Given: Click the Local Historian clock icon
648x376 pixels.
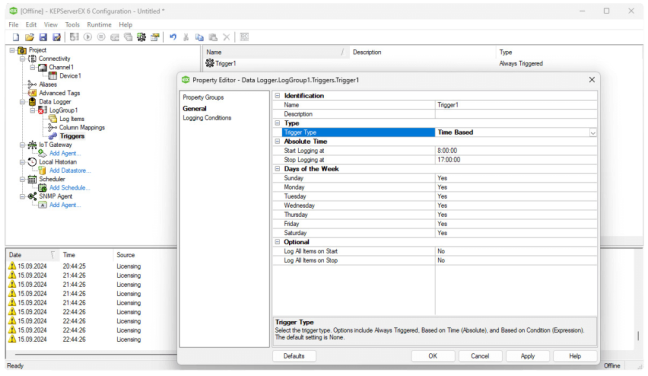Looking at the screenshot, I should pos(32,162).
